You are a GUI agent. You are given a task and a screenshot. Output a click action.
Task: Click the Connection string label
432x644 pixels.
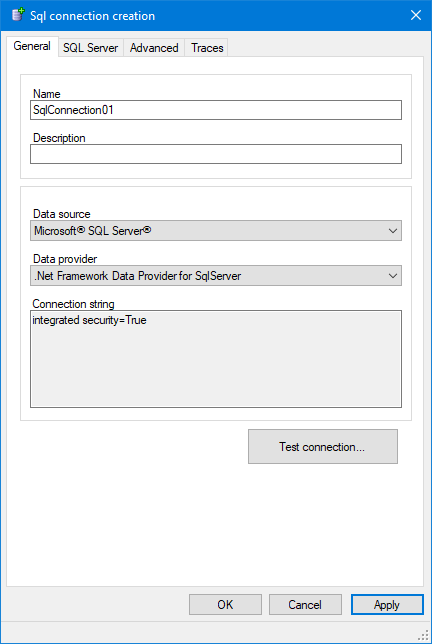pyautogui.click(x=74, y=304)
